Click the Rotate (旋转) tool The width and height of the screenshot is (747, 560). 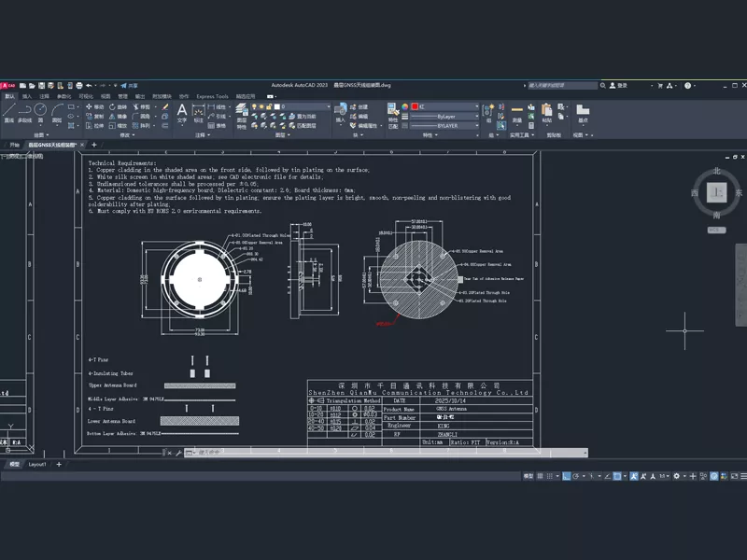[118, 106]
